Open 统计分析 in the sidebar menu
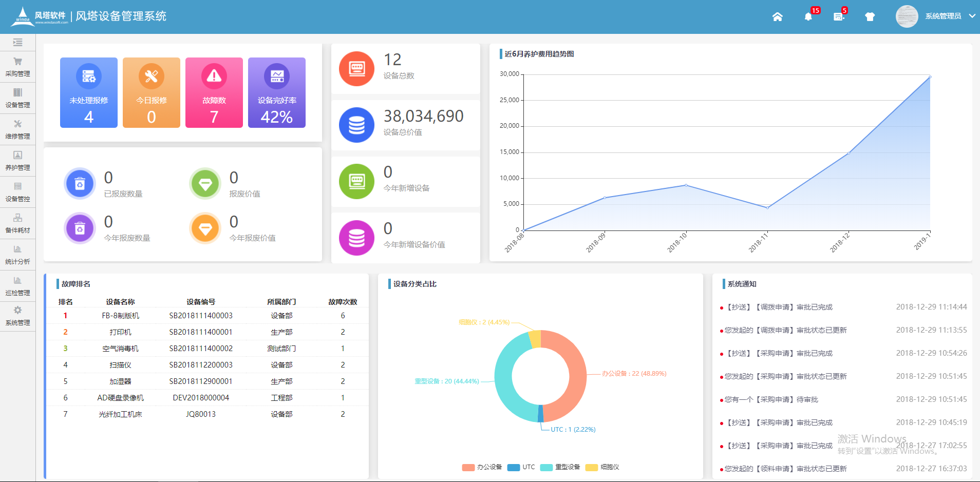The height and width of the screenshot is (482, 980). (x=17, y=255)
